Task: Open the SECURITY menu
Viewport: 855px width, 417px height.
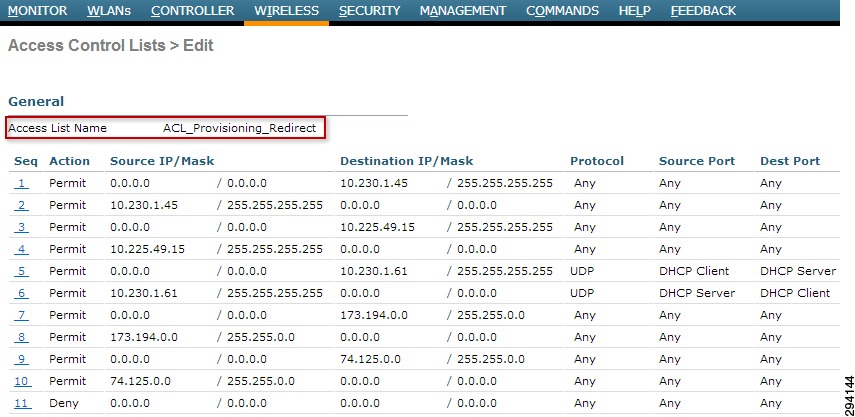Action: [x=369, y=10]
